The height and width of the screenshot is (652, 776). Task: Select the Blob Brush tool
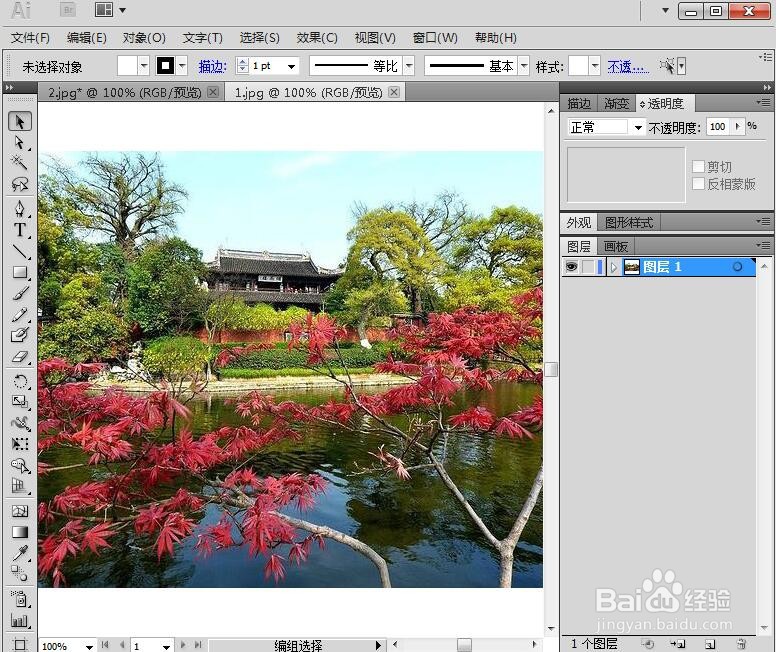coord(20,335)
